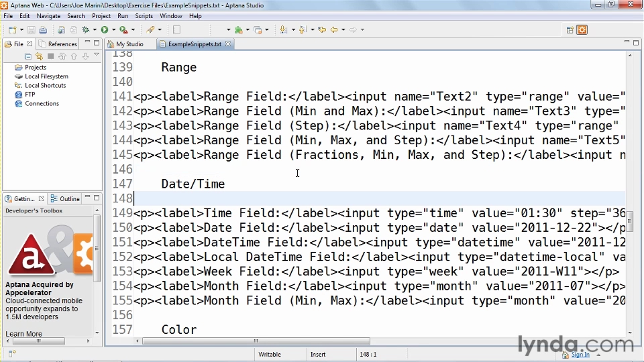Place cursor on empty line 148
The height and width of the screenshot is (362, 644).
380,198
